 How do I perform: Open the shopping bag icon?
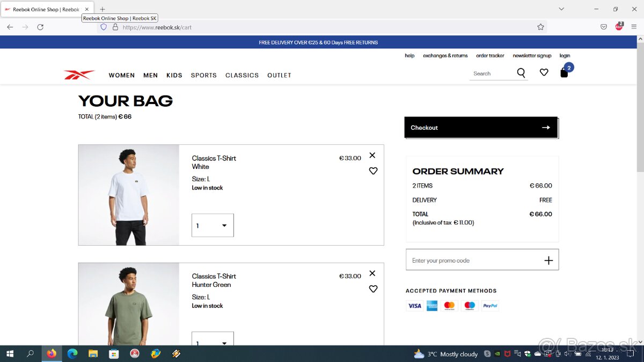(x=564, y=72)
